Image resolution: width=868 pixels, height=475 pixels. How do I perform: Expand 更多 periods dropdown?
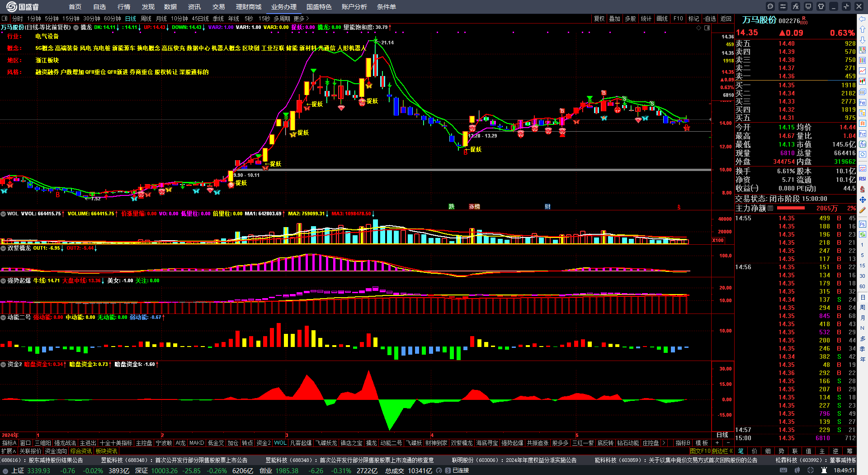[301, 19]
